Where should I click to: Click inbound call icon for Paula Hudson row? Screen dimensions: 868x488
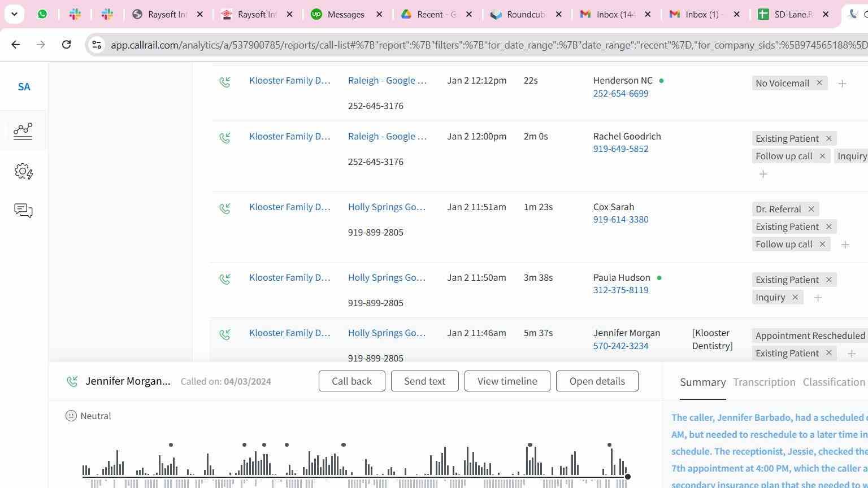(225, 279)
